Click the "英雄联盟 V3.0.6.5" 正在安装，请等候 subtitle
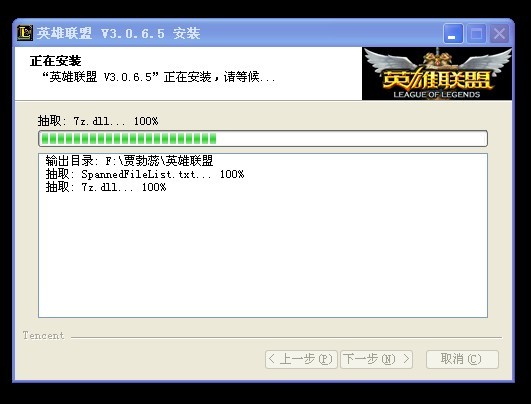This screenshot has height=404, width=531. [158, 77]
